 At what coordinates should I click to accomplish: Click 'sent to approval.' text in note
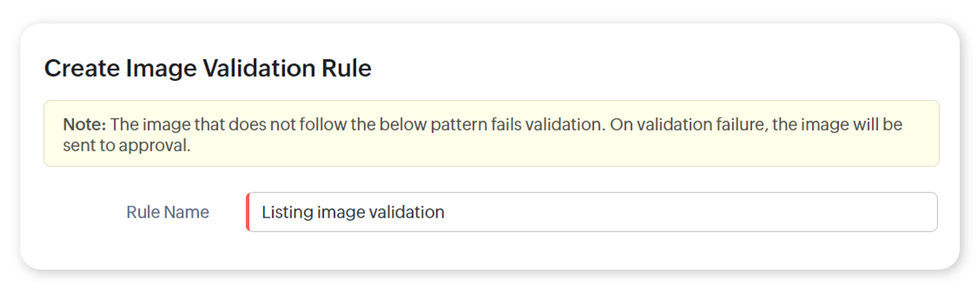click(x=127, y=145)
